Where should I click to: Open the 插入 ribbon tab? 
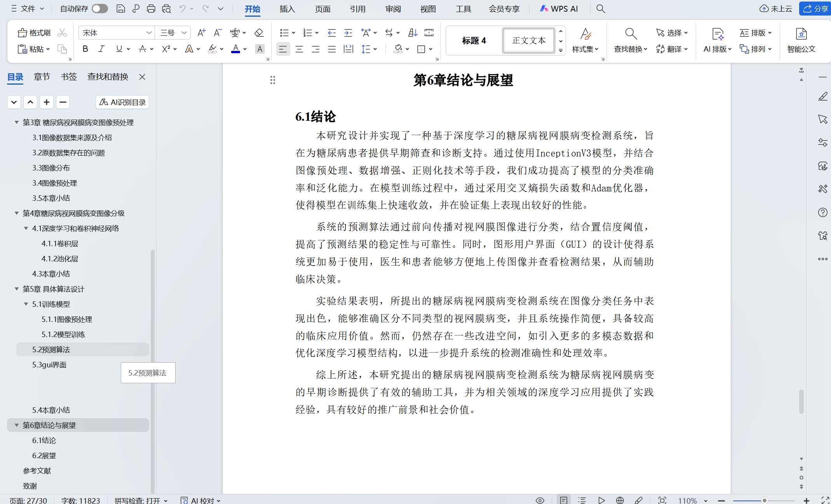[287, 9]
